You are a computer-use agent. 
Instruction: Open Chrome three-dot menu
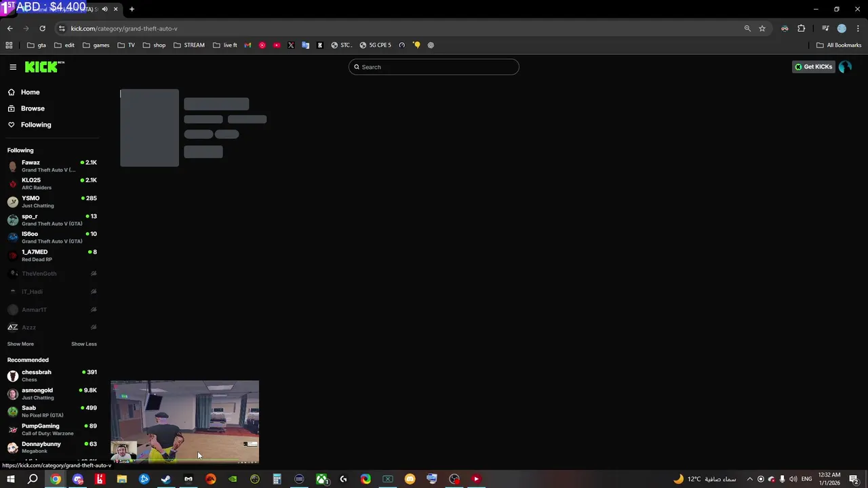point(858,28)
